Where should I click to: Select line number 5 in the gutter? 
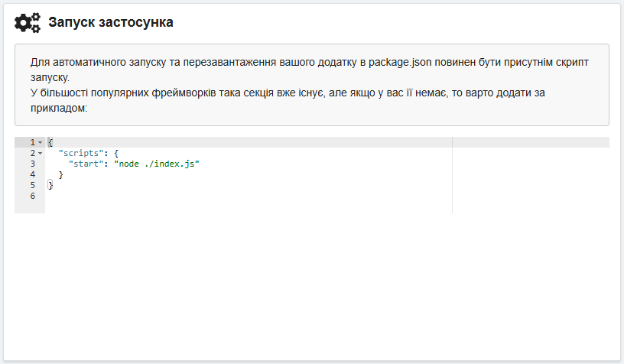pos(32,186)
